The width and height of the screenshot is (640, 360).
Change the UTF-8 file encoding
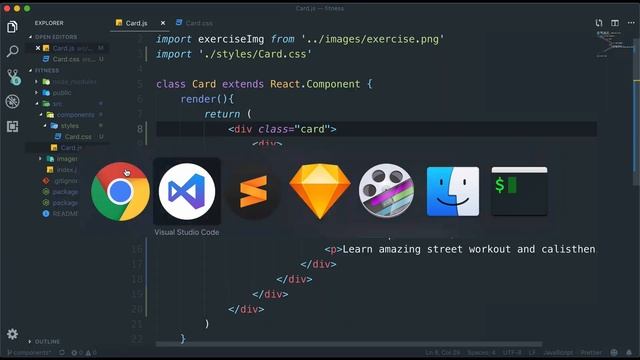point(512,352)
